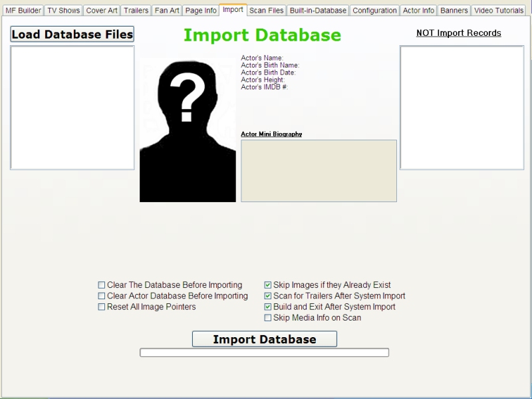532x399 pixels.
Task: Select the Banners tab
Action: pyautogui.click(x=454, y=10)
